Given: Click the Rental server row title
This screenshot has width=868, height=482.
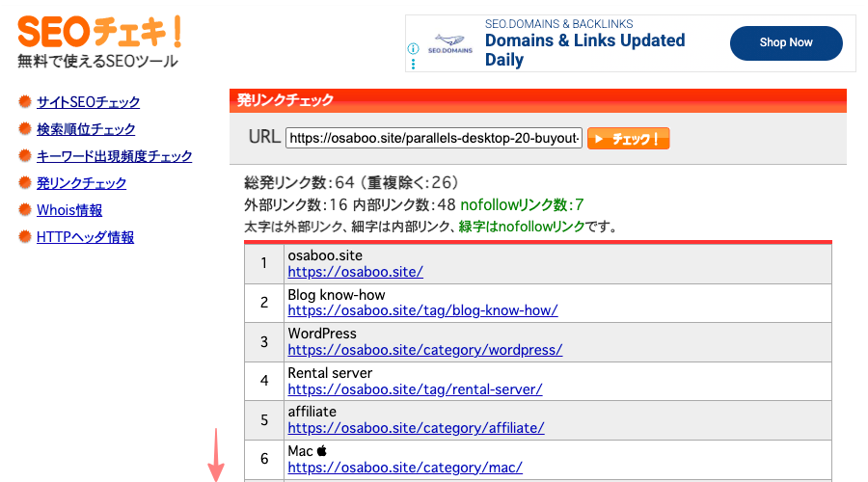Looking at the screenshot, I should (330, 373).
